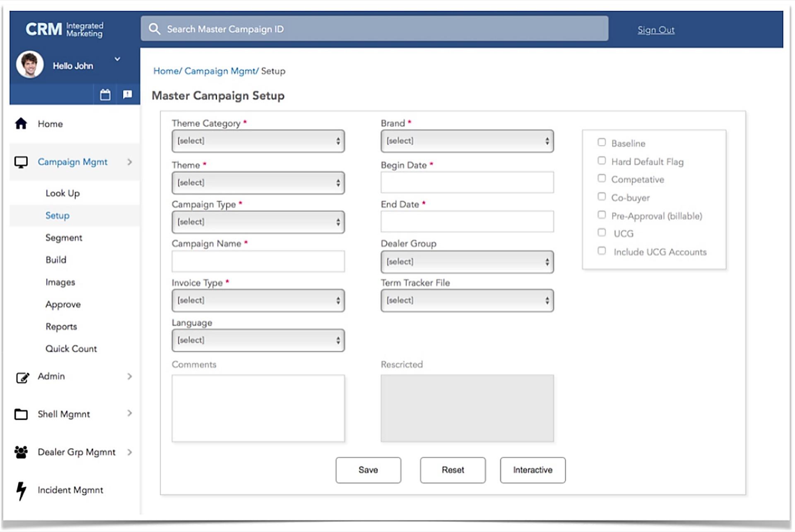Image resolution: width=795 pixels, height=532 pixels.
Task: Click the search magnifier icon
Action: (x=155, y=29)
